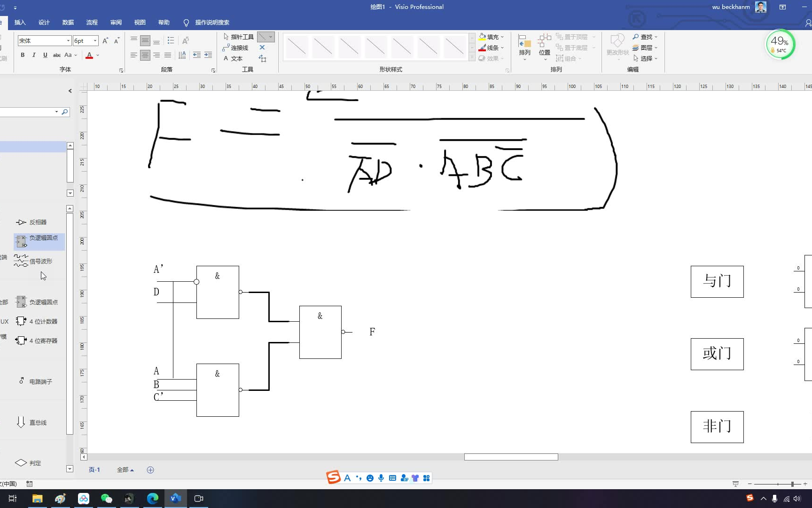Viewport: 812px width, 508px height.
Task: Open the select 选择 menu
Action: pyautogui.click(x=645, y=58)
